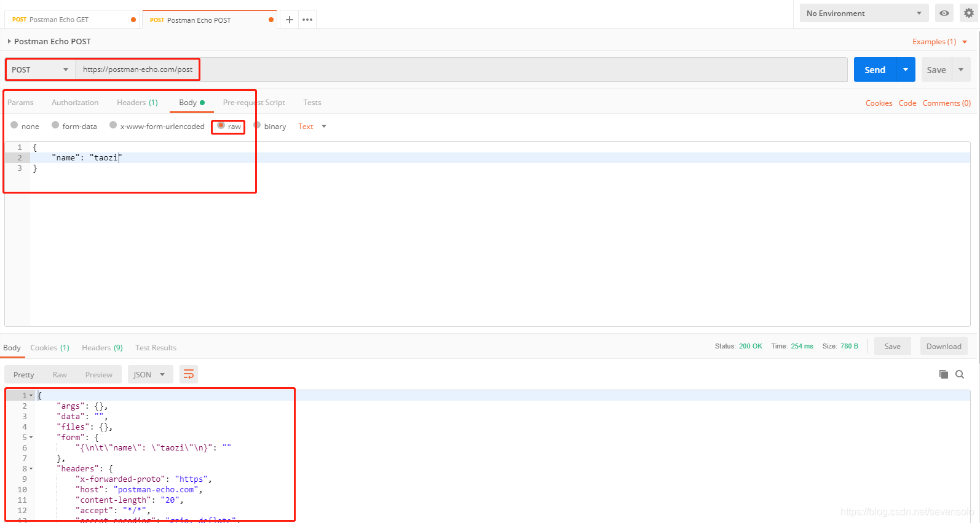Click the "x-forwarded-proto" response line
The height and width of the screenshot is (523, 980).
pos(143,479)
